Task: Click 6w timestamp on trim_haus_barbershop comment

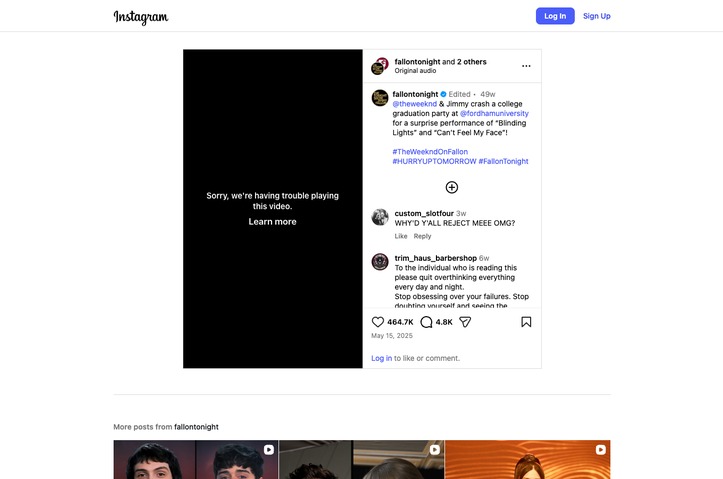Action: [484, 258]
